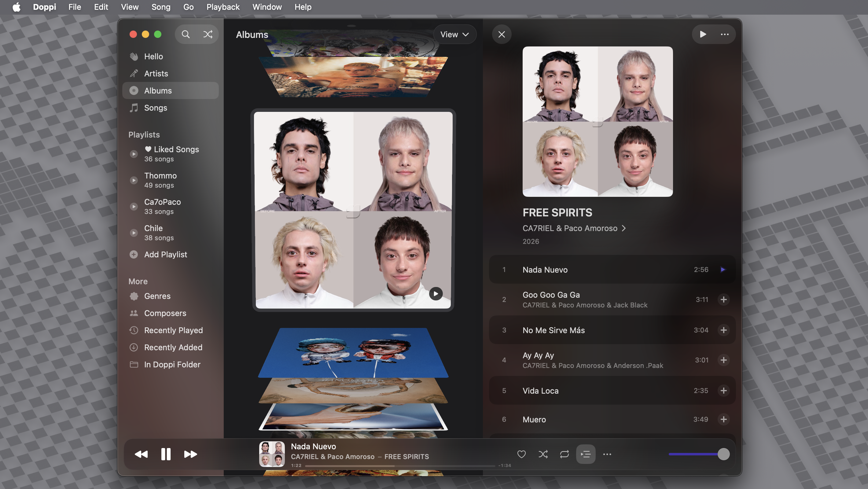
Task: Select track Vida Loca
Action: [612, 391]
